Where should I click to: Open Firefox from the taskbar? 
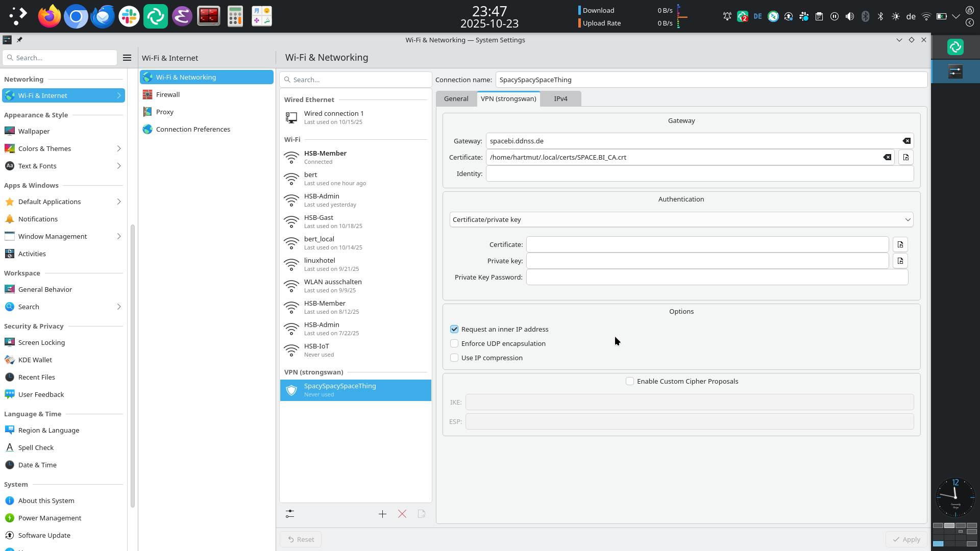pyautogui.click(x=50, y=16)
